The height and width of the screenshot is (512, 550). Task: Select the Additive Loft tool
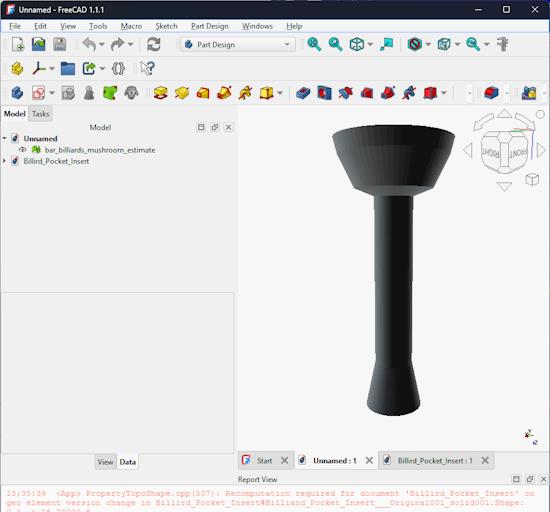[x=203, y=93]
